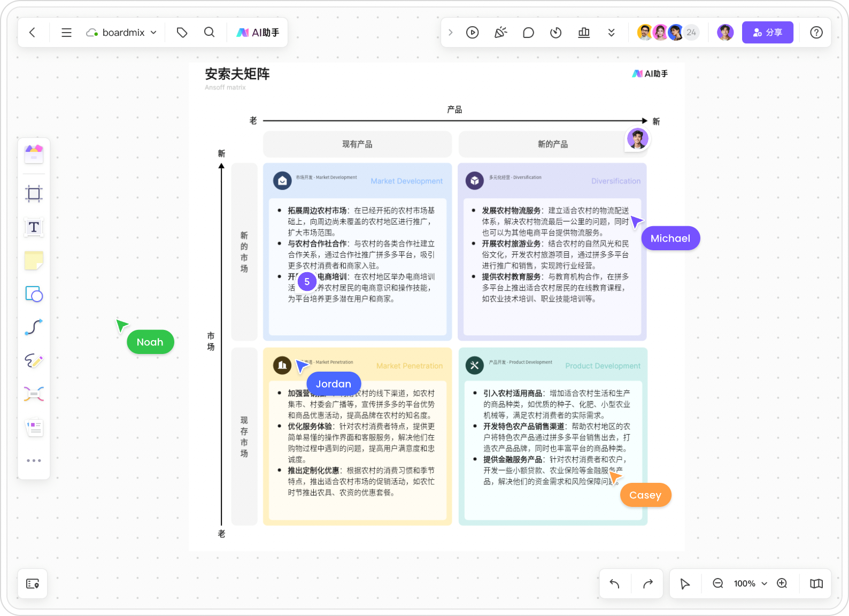Viewport: 849px width, 616px height.
Task: Select the 安索夫矩阵 title
Action: pyautogui.click(x=237, y=74)
